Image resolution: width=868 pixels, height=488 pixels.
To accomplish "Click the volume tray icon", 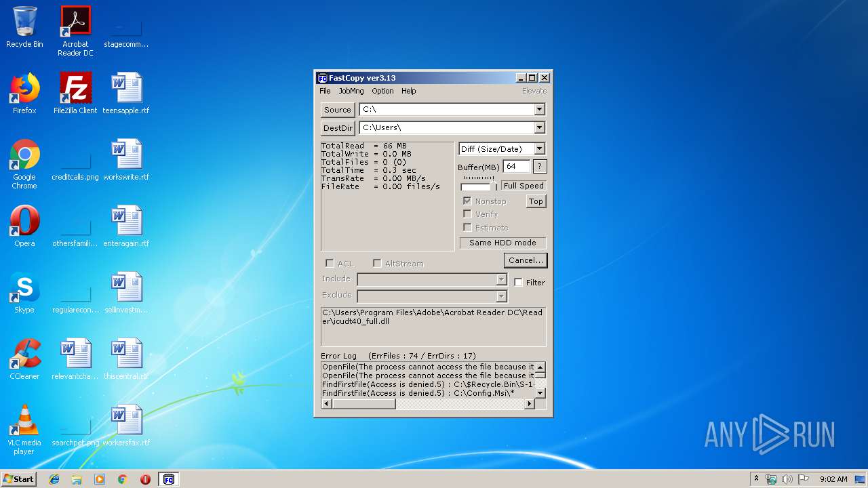I will coord(787,479).
